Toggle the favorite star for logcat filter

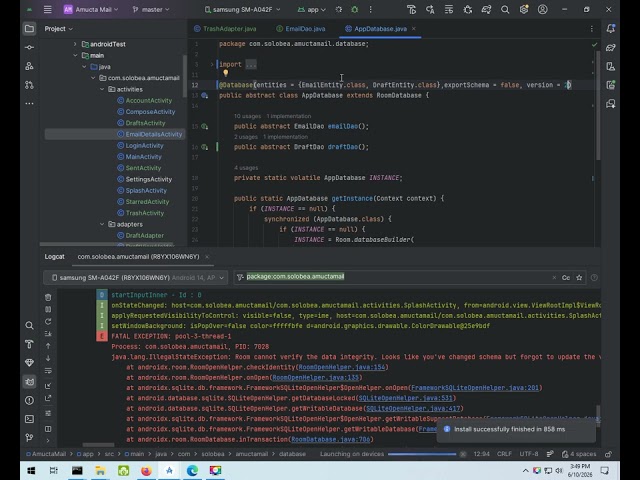click(x=579, y=278)
